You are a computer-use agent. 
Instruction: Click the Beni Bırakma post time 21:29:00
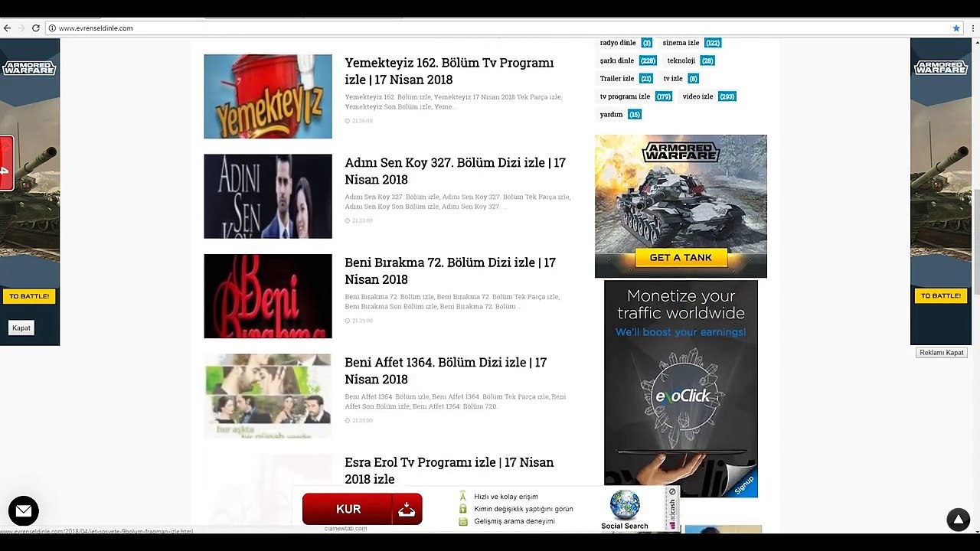click(359, 321)
